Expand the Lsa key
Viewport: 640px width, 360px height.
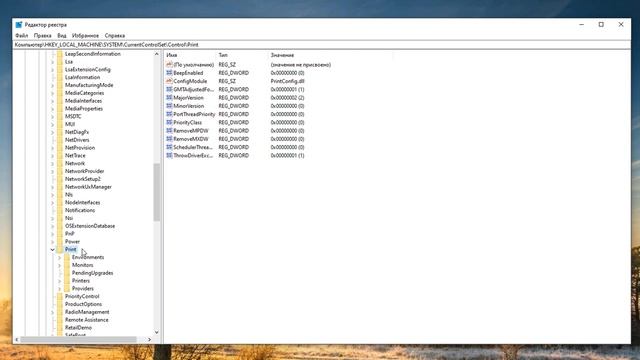[53, 62]
